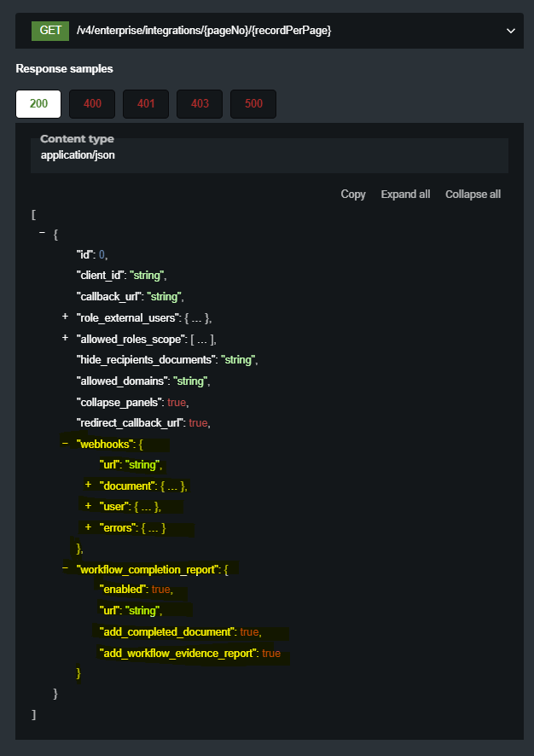Collapse the workflow_completion_report object
Image resolution: width=534 pixels, height=756 pixels.
point(65,567)
